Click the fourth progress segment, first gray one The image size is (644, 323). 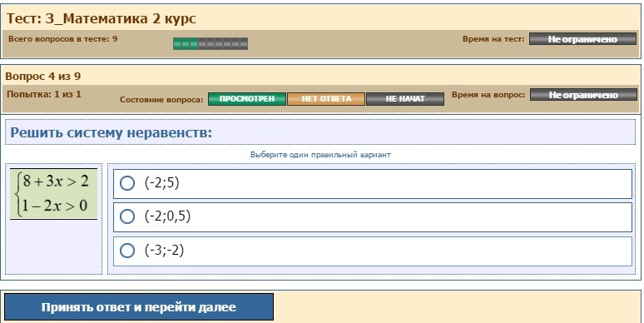click(x=202, y=43)
